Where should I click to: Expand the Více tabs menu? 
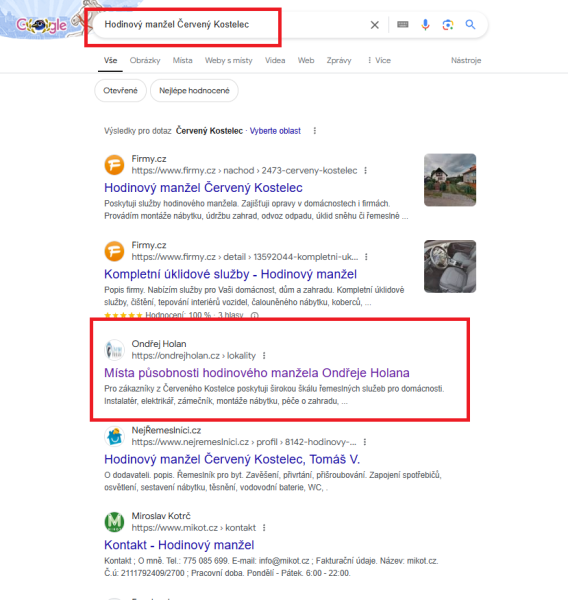pos(379,60)
